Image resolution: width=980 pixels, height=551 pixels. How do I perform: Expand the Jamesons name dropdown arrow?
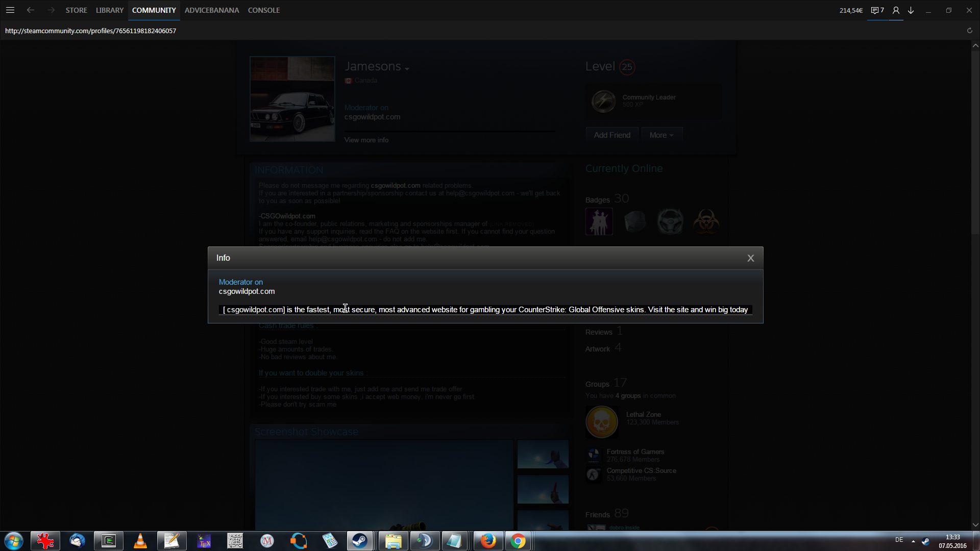pos(407,69)
